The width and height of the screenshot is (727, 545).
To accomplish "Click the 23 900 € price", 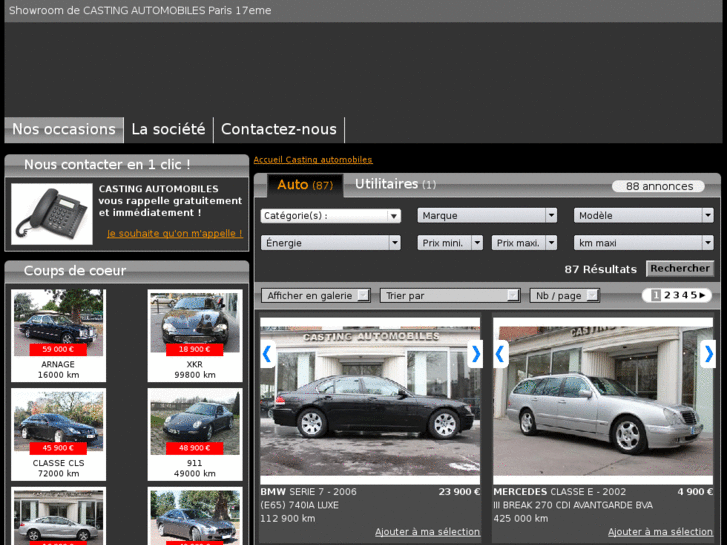I will pyautogui.click(x=459, y=492).
